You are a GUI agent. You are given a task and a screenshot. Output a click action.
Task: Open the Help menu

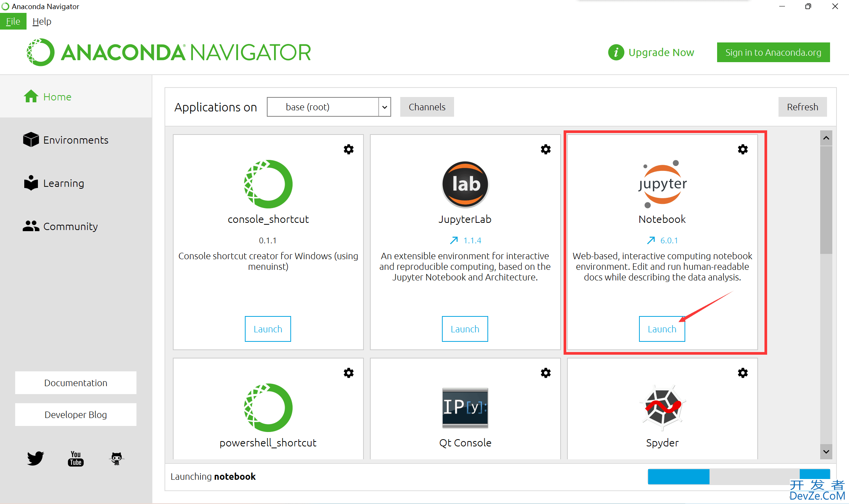[x=42, y=21]
